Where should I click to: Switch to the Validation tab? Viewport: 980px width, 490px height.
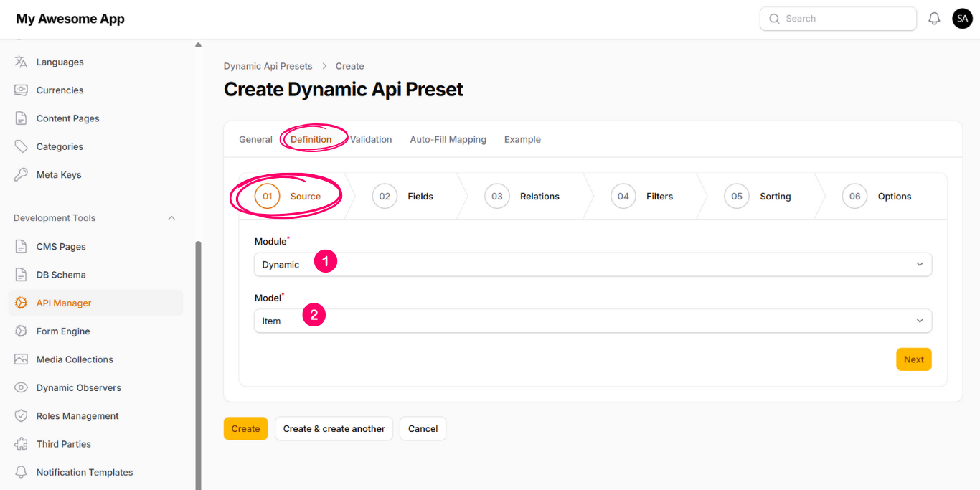[371, 140]
